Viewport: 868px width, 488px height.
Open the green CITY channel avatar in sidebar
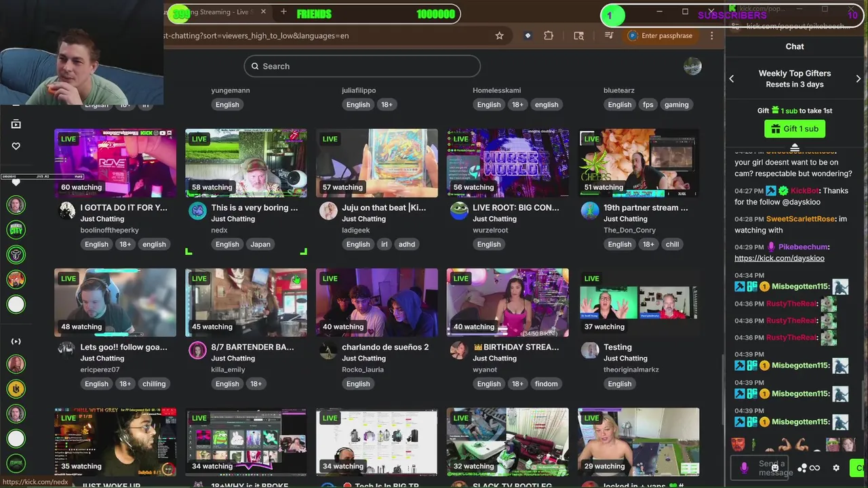pos(16,229)
